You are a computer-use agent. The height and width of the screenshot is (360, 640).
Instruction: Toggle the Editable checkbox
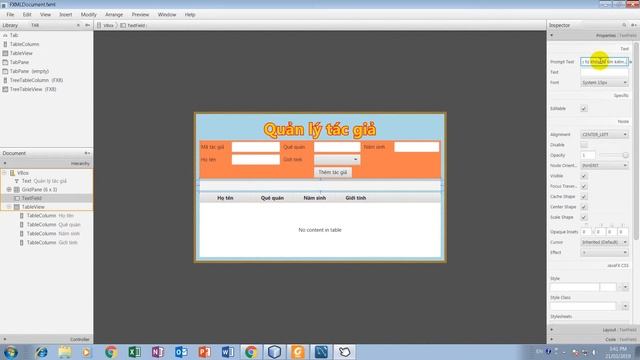(584, 109)
